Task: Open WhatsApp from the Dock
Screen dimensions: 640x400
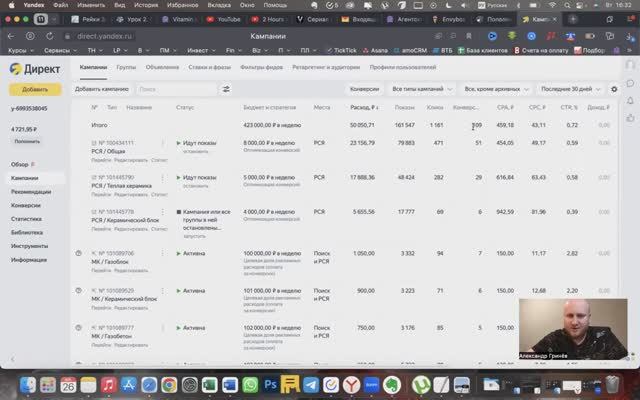Action: click(250, 385)
